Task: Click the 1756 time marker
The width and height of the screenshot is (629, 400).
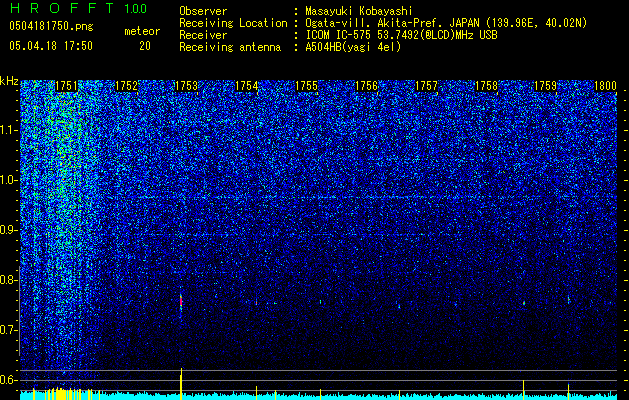Action: (366, 86)
